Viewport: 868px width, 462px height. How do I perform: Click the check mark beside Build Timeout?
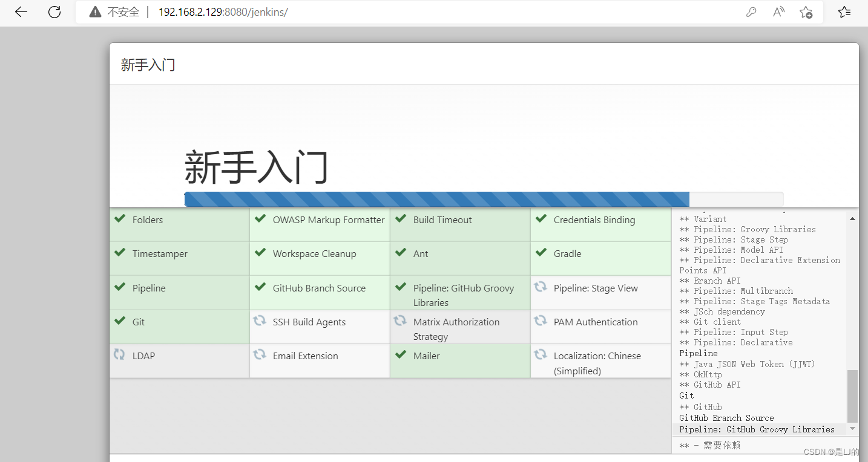tap(401, 218)
